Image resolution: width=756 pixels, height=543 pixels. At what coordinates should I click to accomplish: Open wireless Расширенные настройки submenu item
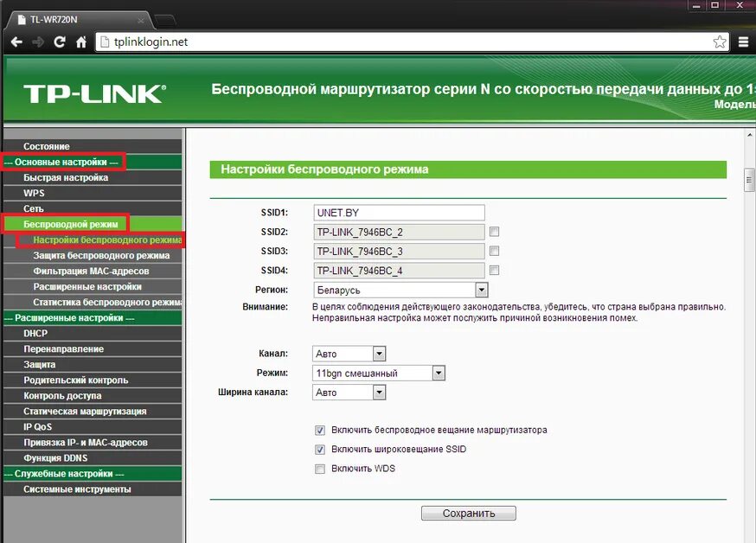tap(93, 286)
